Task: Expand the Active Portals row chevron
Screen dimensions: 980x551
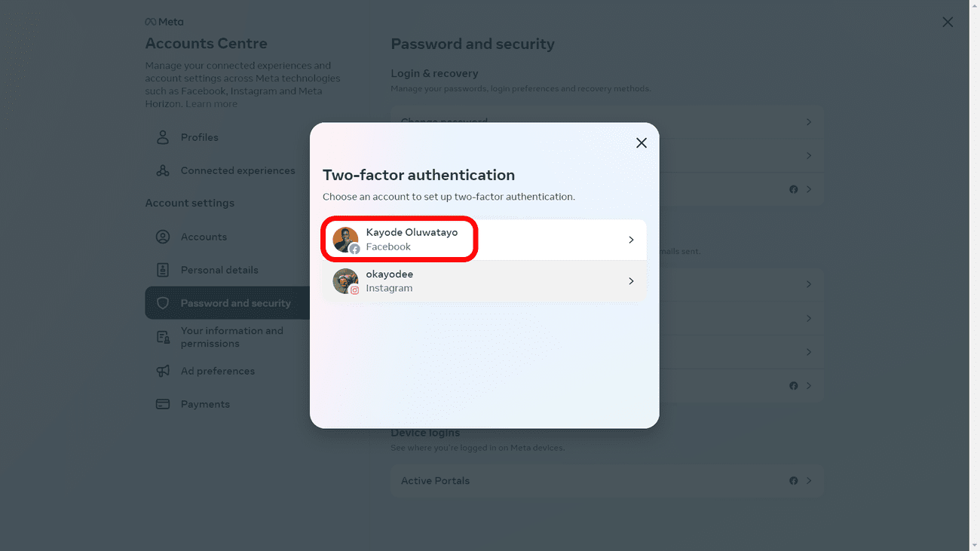Action: coord(808,481)
